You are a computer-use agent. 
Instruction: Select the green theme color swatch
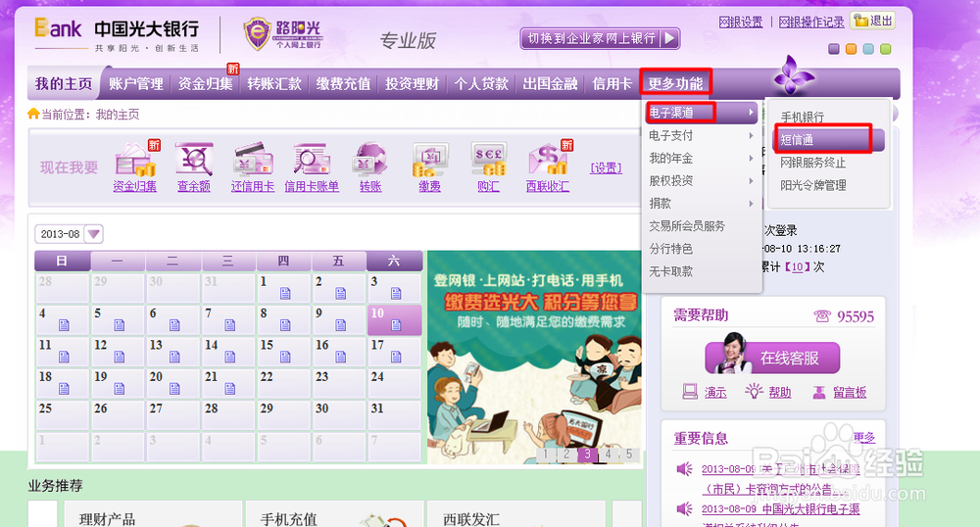coord(886,49)
